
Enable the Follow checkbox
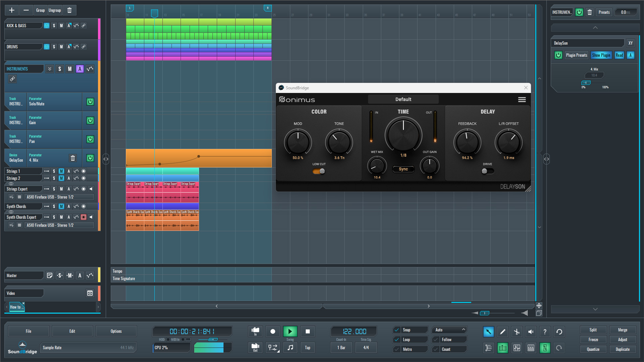click(x=436, y=340)
